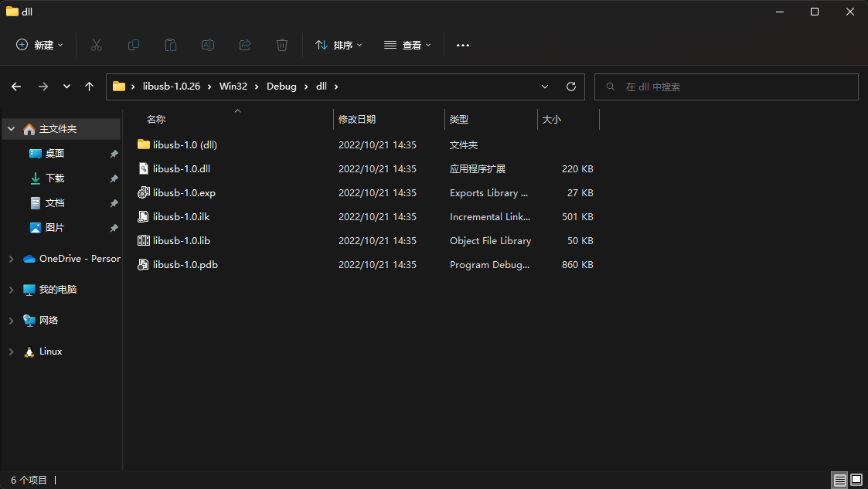Click the 860 KB size cell
This screenshot has width=868, height=489.
[x=577, y=264]
